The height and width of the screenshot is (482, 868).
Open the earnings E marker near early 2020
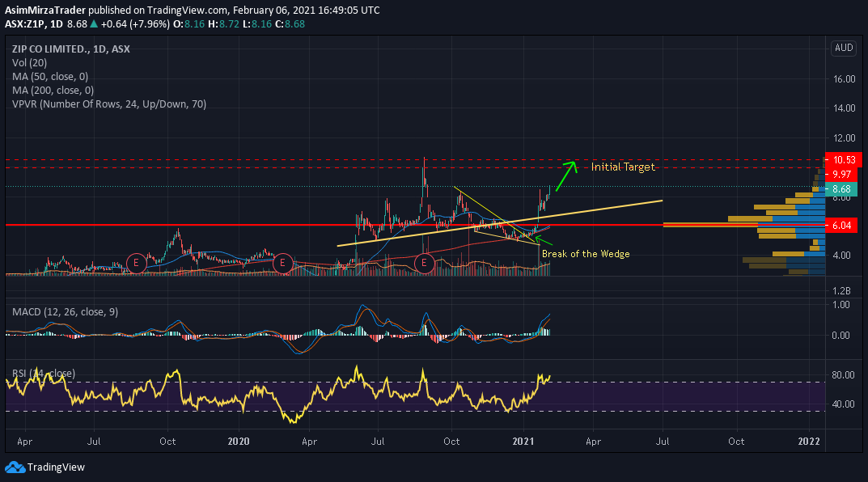click(282, 263)
